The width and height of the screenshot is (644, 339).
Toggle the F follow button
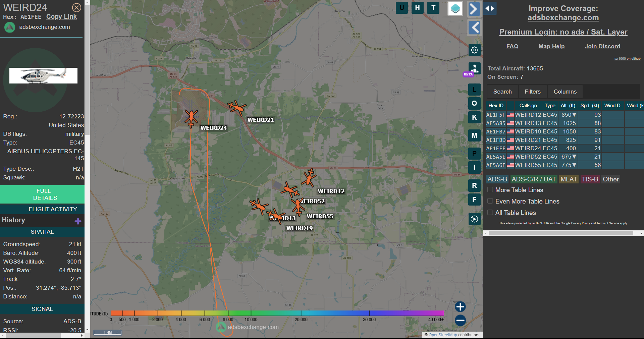(474, 200)
